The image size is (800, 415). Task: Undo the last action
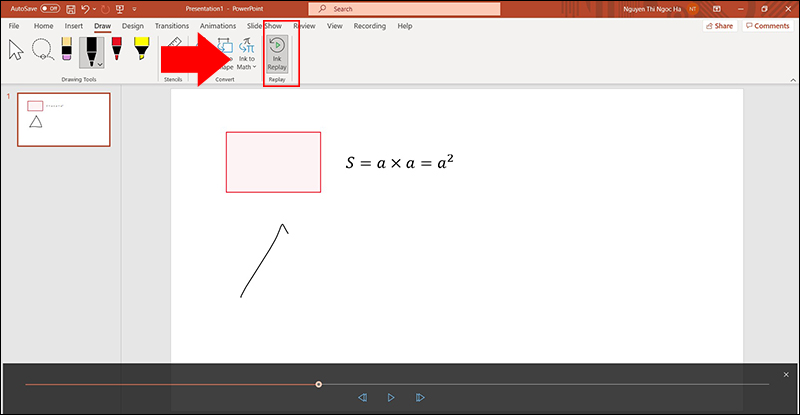click(85, 9)
